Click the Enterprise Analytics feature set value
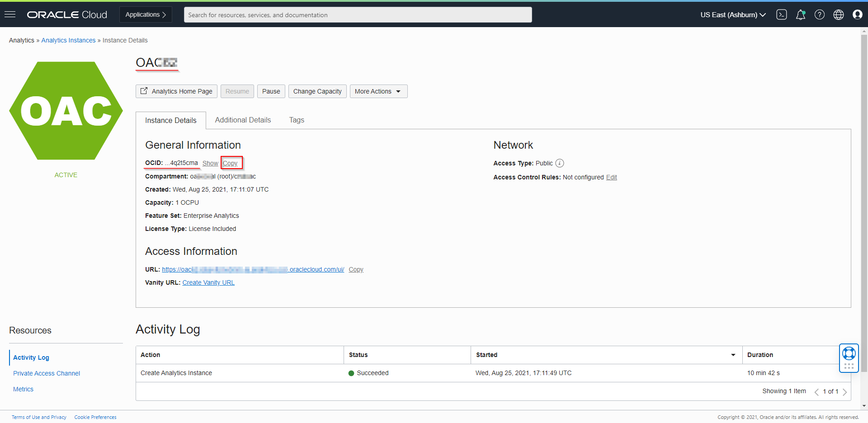The image size is (868, 423). pos(211,216)
